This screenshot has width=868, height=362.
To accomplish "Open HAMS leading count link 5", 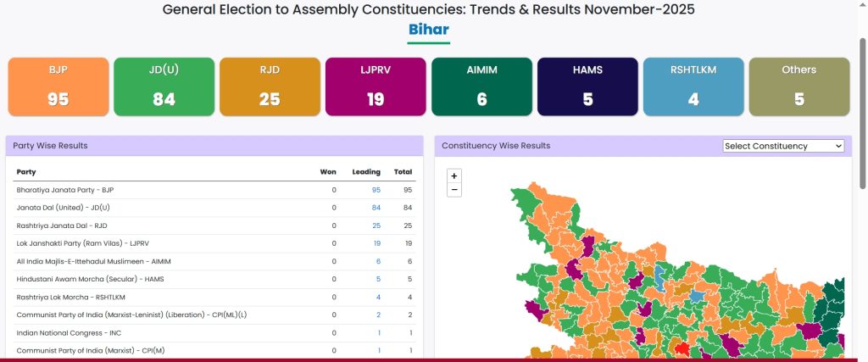I will point(378,279).
